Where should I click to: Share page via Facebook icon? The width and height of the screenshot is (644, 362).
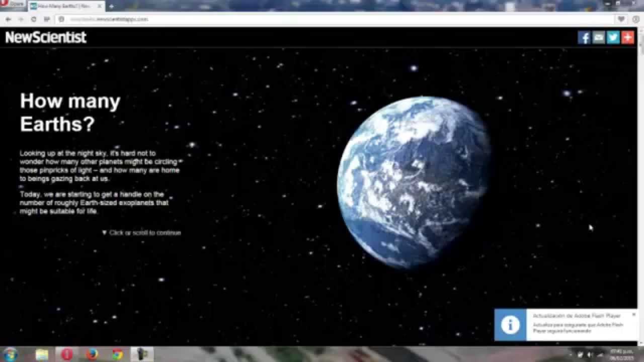584,38
